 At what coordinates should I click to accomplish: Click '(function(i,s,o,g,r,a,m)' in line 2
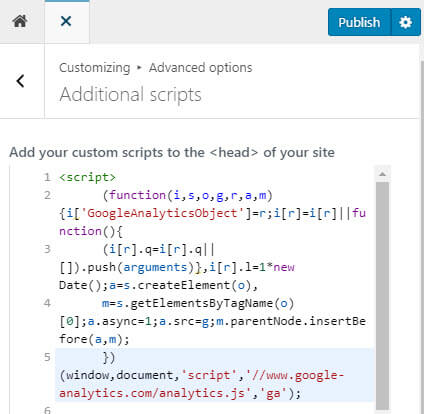188,195
